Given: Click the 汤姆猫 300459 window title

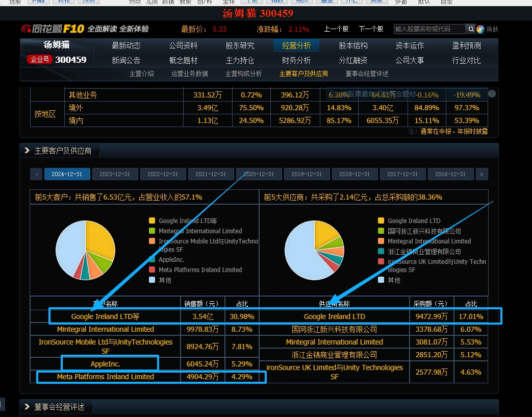Looking at the screenshot, I should tap(258, 13).
